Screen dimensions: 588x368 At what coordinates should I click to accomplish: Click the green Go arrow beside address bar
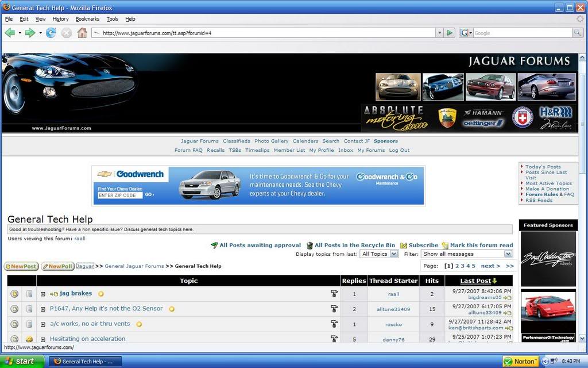[x=450, y=33]
